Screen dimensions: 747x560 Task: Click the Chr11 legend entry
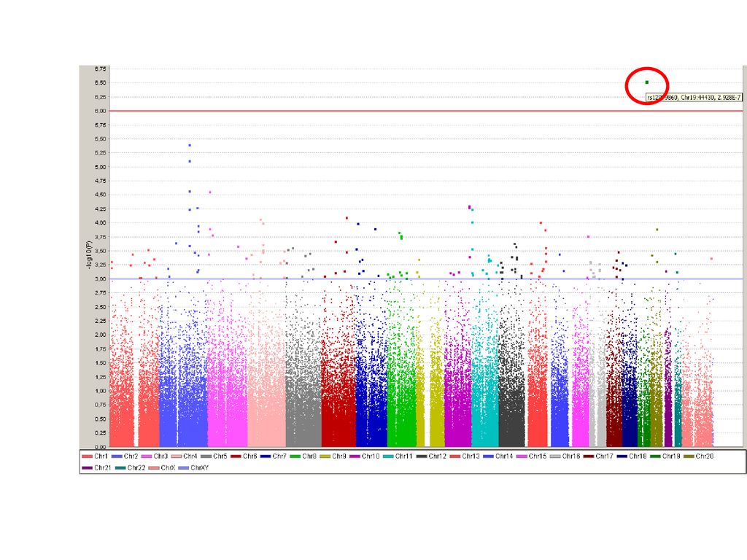coord(398,456)
